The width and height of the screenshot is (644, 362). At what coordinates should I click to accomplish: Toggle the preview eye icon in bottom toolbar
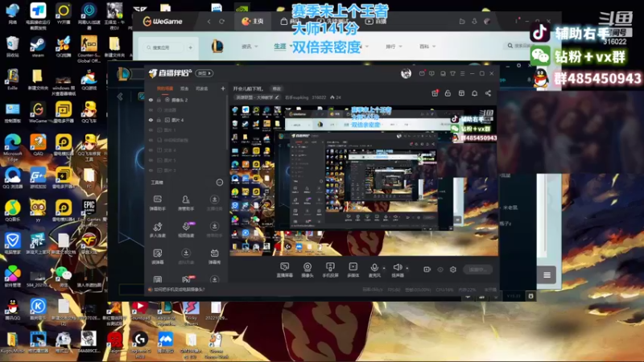[440, 269]
